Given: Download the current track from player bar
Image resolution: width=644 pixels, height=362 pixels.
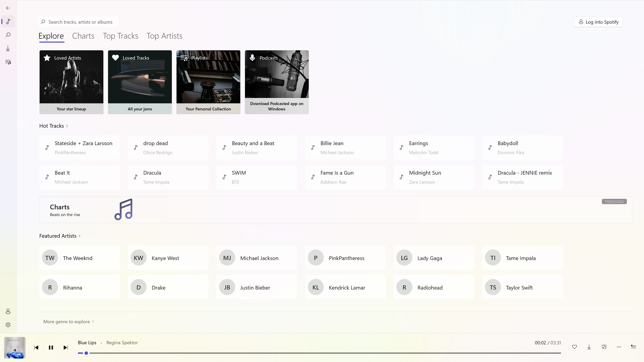Looking at the screenshot, I should [589, 347].
